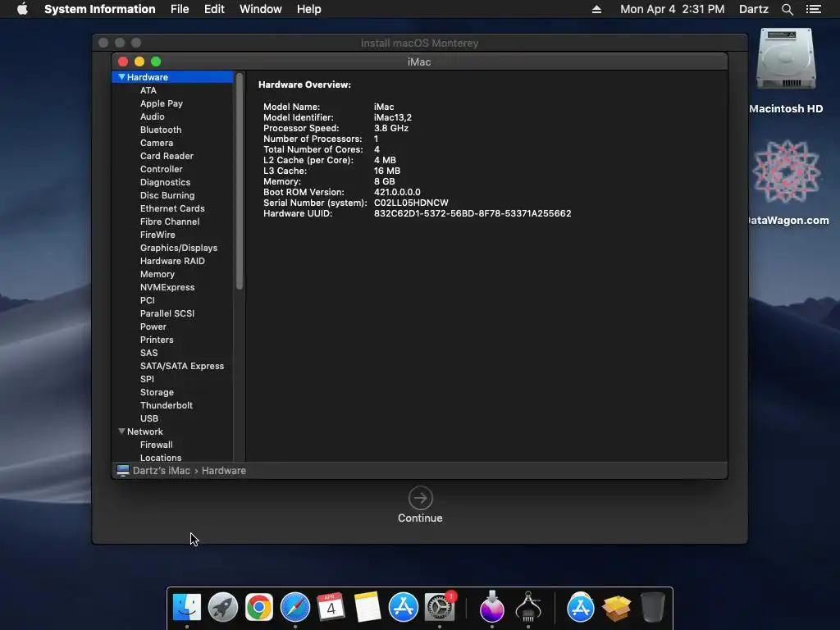Open System Information chip icon in Dock
The width and height of the screenshot is (840, 630).
coord(528,608)
